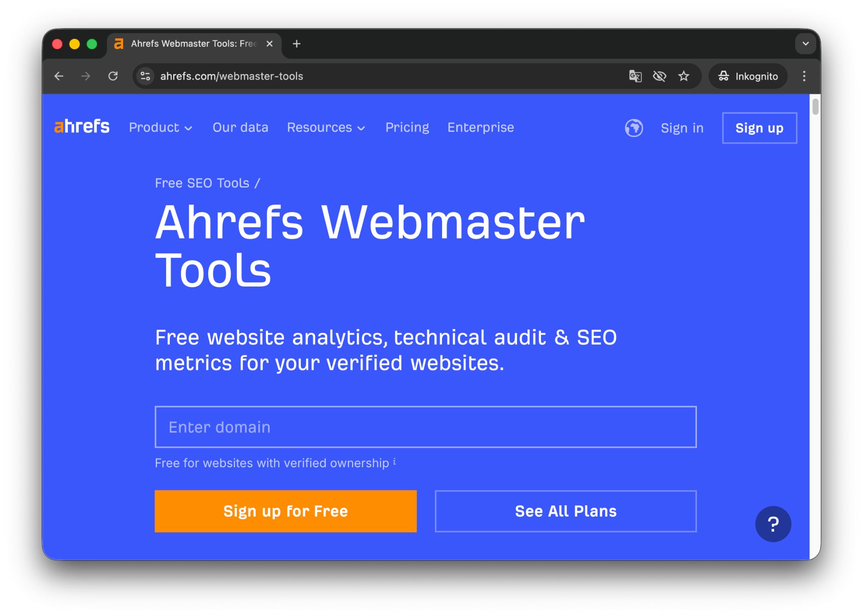Image resolution: width=863 pixels, height=616 pixels.
Task: Open the Google Translate icon in address bar
Action: pos(635,76)
